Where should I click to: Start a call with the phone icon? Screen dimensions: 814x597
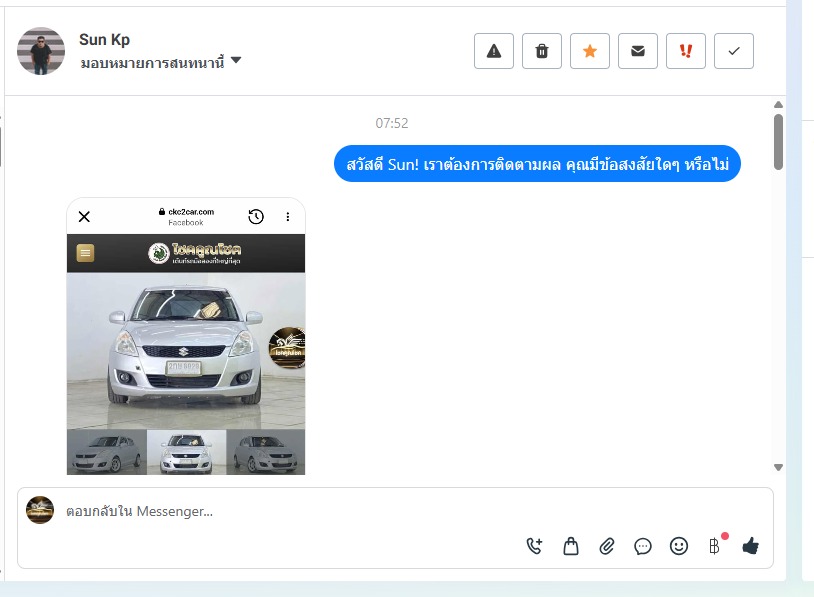click(534, 546)
